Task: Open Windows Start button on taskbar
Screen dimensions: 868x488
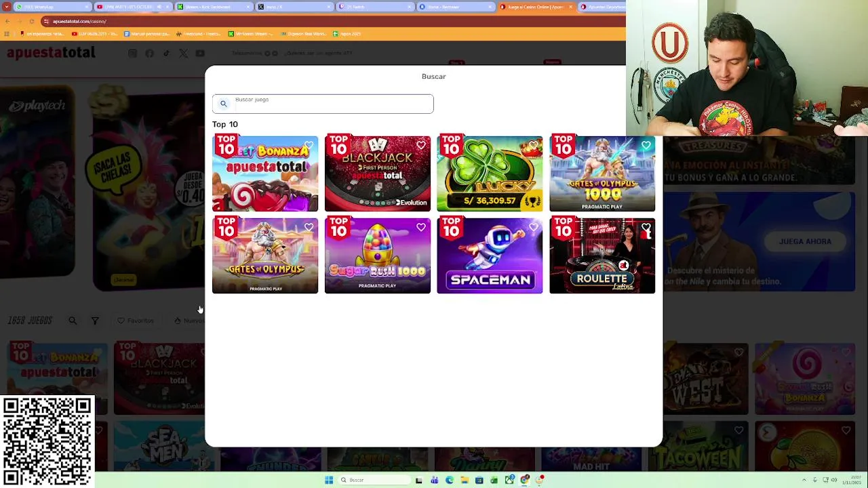Action: tap(329, 480)
